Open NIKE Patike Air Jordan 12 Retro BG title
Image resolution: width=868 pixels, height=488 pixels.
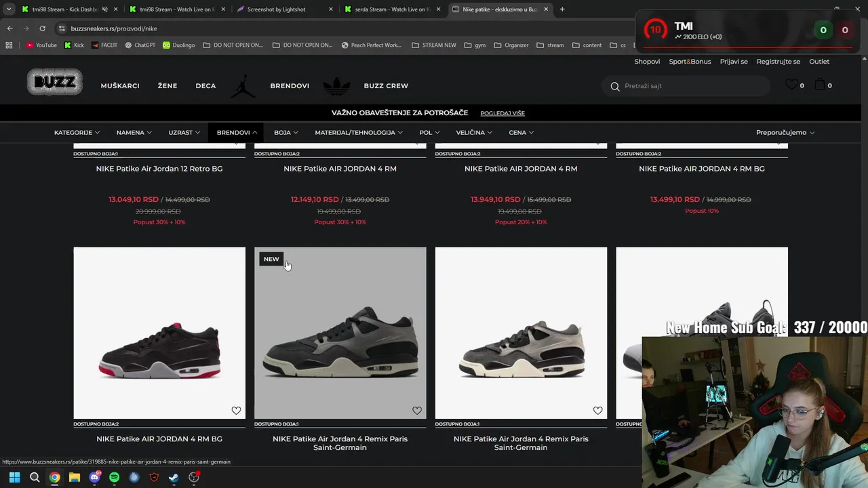click(159, 169)
